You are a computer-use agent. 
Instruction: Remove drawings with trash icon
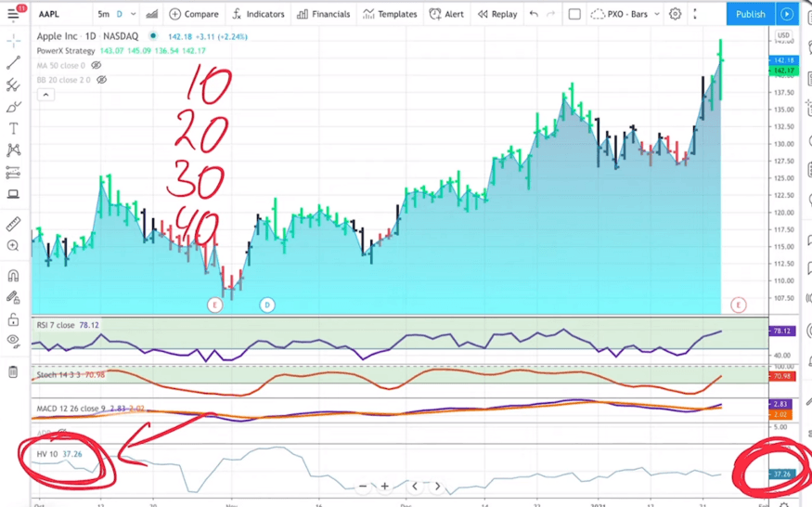(x=14, y=371)
